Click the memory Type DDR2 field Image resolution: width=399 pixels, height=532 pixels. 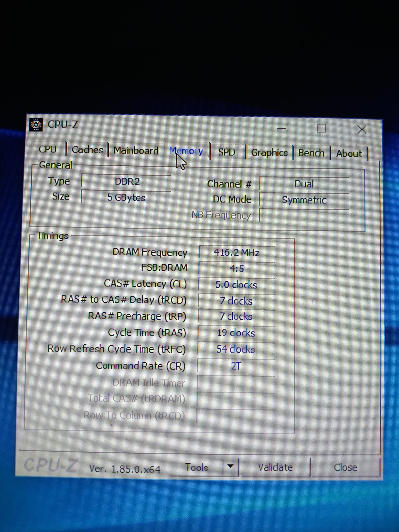[127, 182]
